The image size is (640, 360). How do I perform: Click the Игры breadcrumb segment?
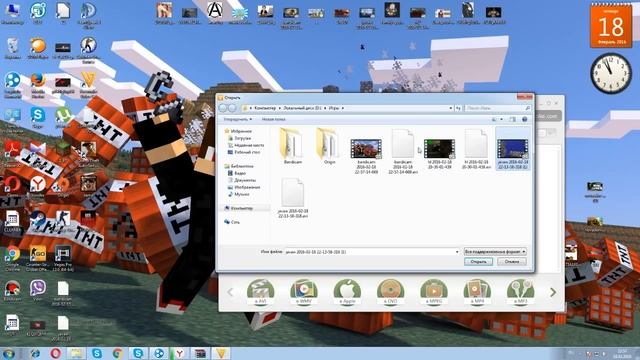tap(334, 108)
